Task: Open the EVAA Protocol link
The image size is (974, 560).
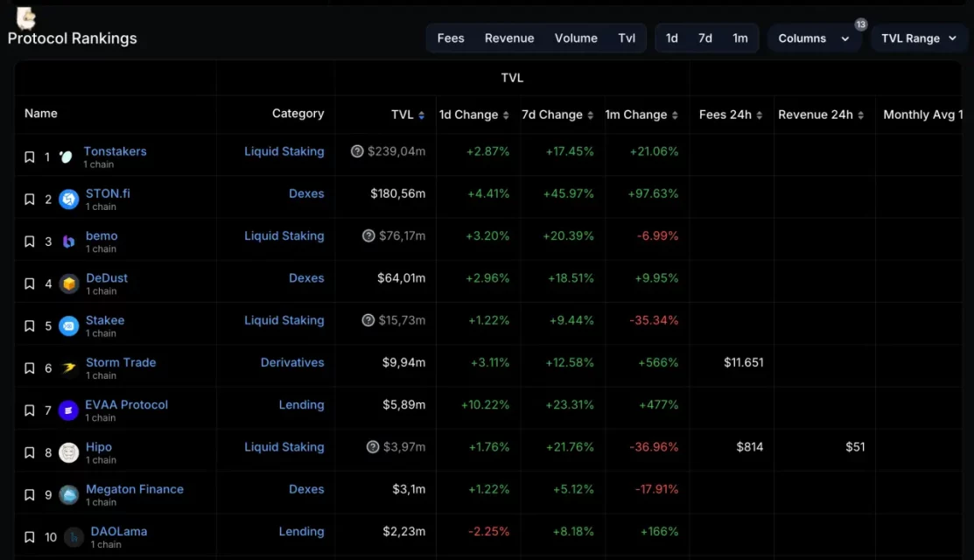Action: (x=126, y=404)
